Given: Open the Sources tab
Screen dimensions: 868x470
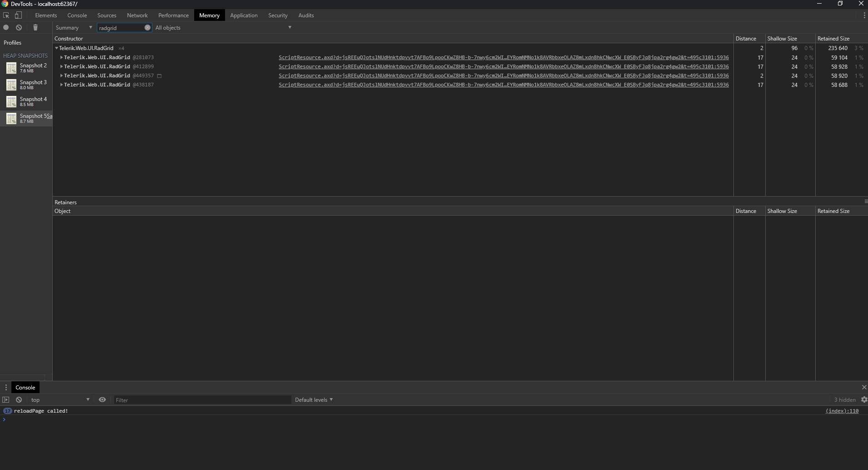Looking at the screenshot, I should tap(107, 15).
